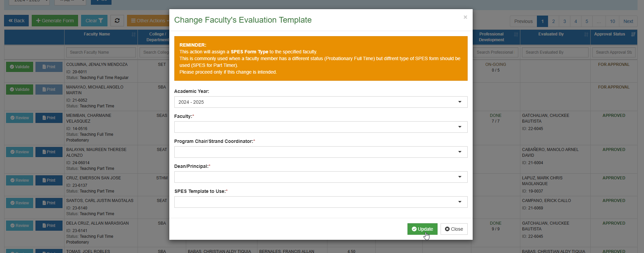Open the Other Actions menu
Image resolution: width=644 pixels, height=253 pixels.
click(149, 21)
